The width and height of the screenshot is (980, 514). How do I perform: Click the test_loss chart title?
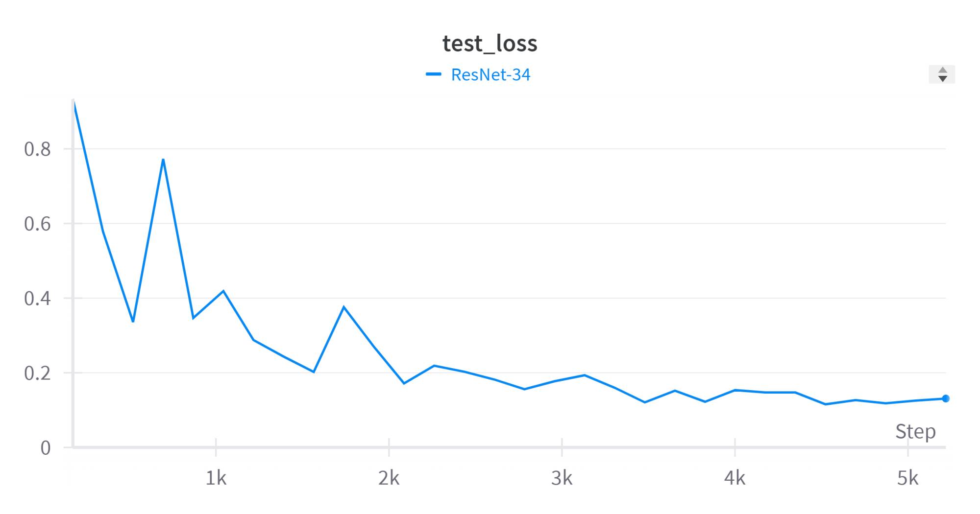pyautogui.click(x=490, y=43)
